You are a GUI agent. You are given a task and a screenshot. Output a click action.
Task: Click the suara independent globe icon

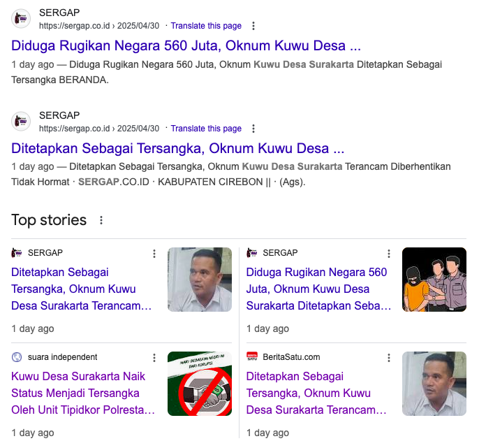tap(17, 357)
